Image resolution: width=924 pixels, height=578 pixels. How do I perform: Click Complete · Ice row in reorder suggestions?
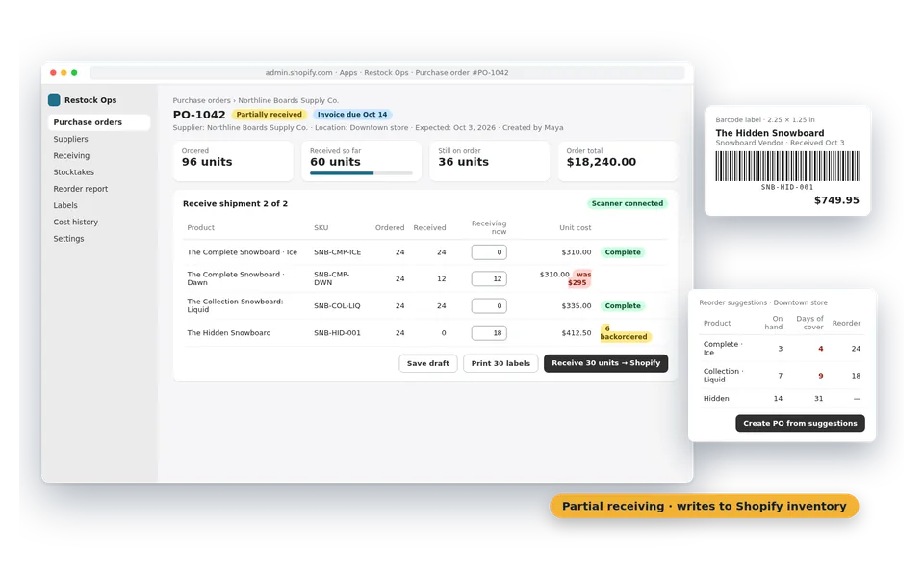(782, 348)
